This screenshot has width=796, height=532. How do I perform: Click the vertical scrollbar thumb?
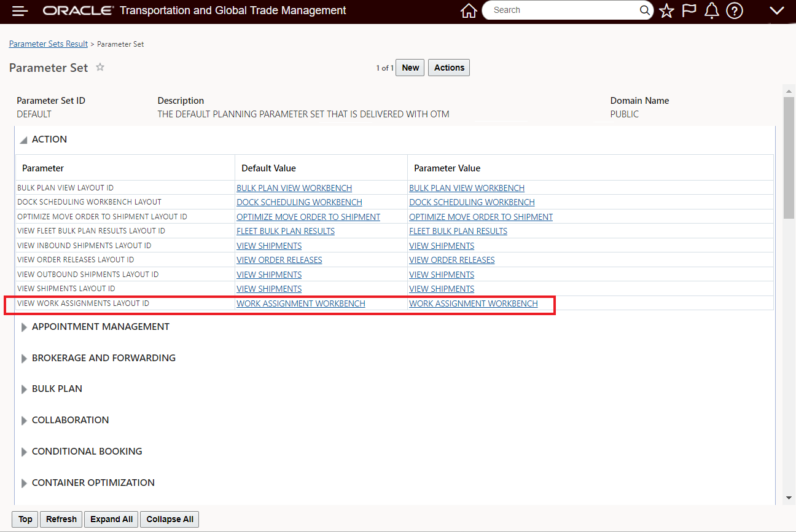(789, 157)
